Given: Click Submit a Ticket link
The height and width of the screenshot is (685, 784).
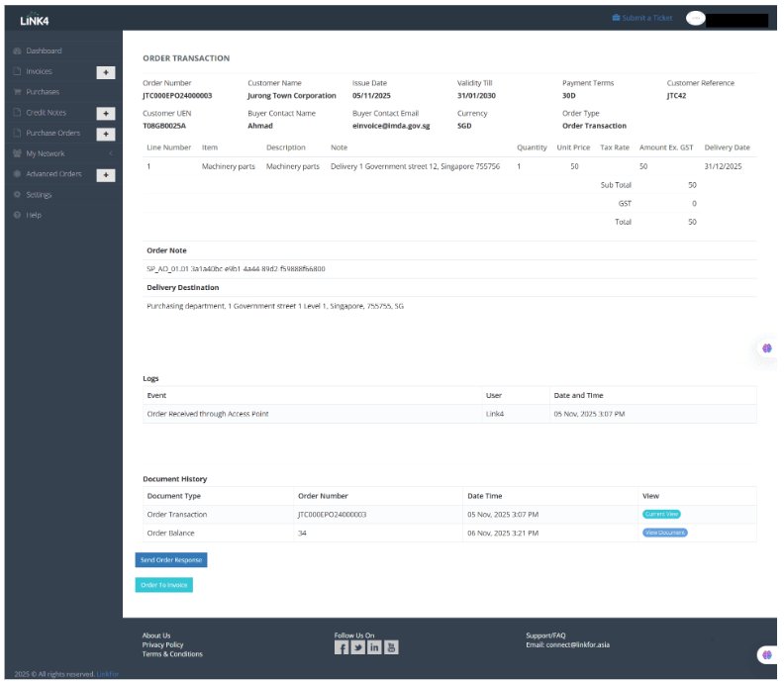Looking at the screenshot, I should click(x=646, y=18).
